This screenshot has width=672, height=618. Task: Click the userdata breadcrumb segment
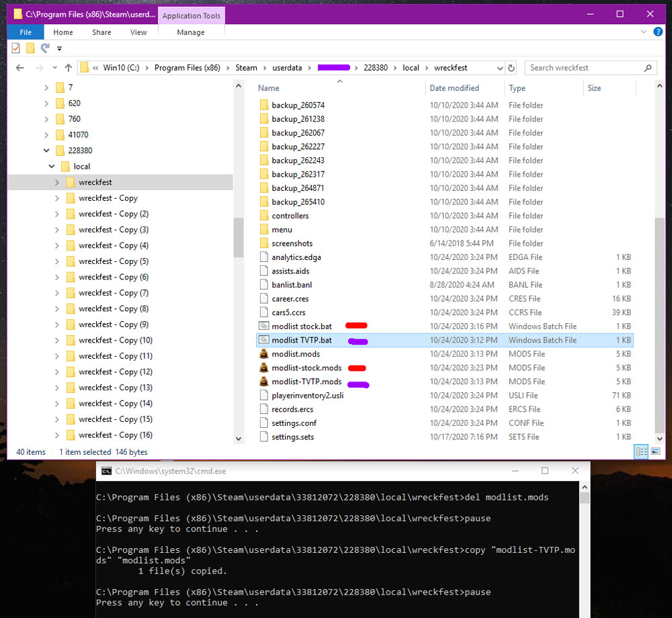287,68
